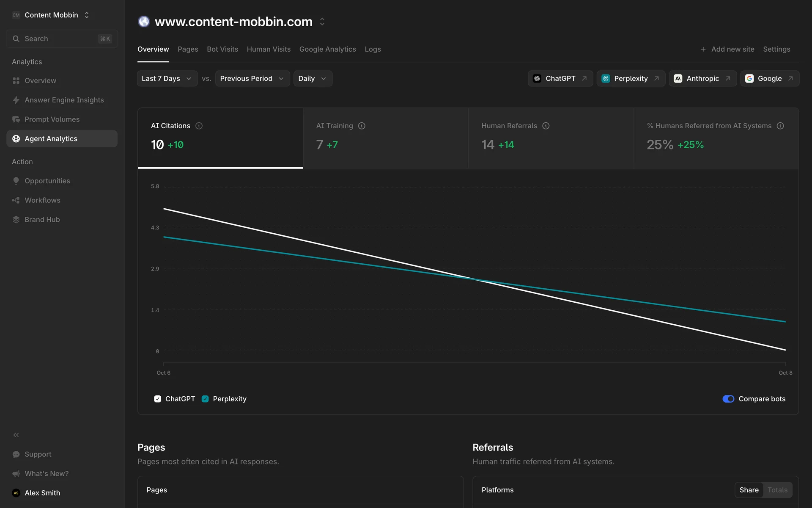The height and width of the screenshot is (508, 812).
Task: Click the Prompt Volumes chat icon
Action: [x=16, y=119]
